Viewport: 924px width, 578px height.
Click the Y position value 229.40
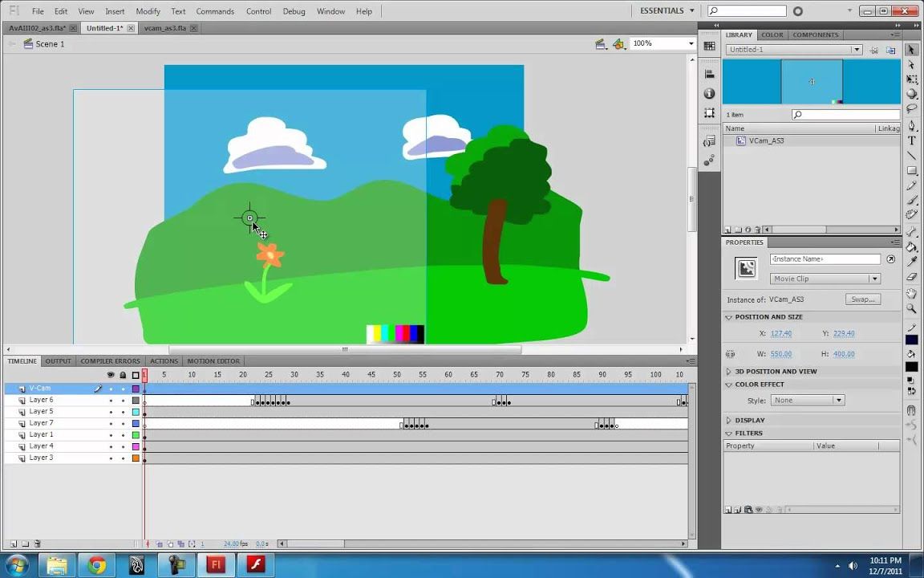[844, 333]
